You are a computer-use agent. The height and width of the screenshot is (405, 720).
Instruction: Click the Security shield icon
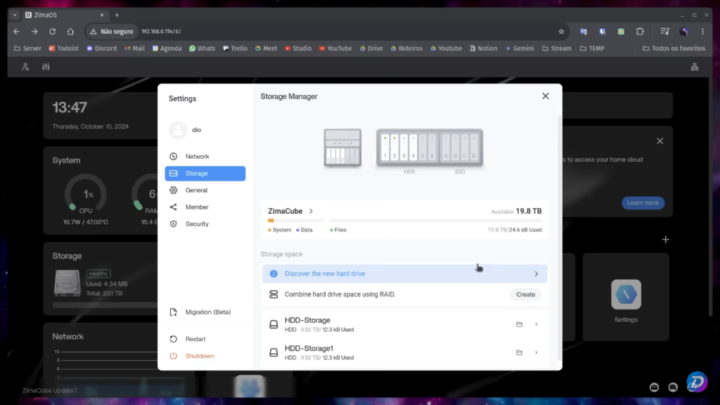pyautogui.click(x=174, y=224)
